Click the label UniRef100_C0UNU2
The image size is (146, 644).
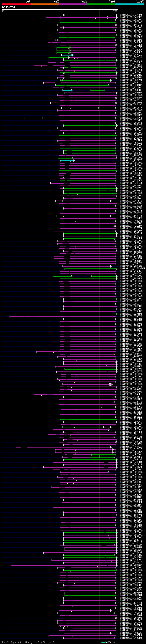131,583
